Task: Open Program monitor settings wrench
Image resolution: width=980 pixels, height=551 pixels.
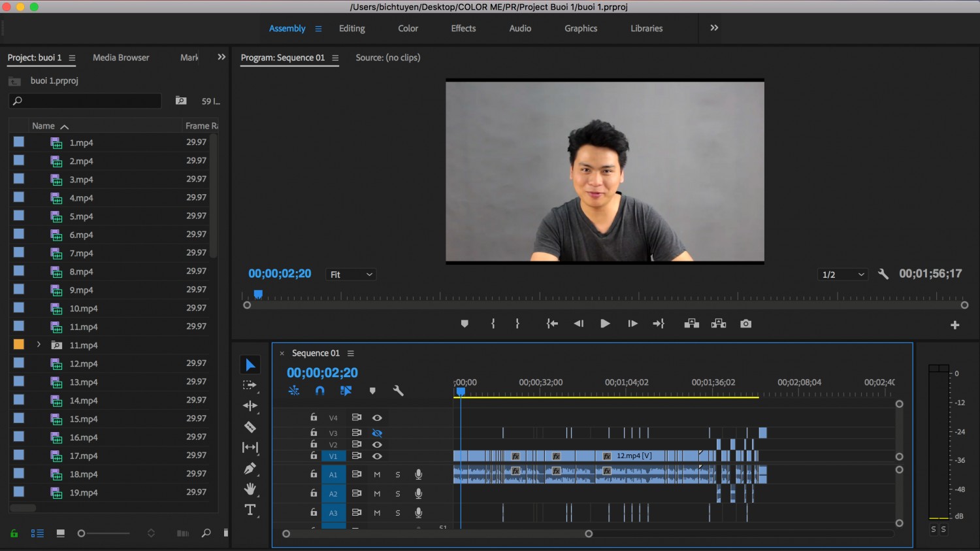Action: (883, 275)
